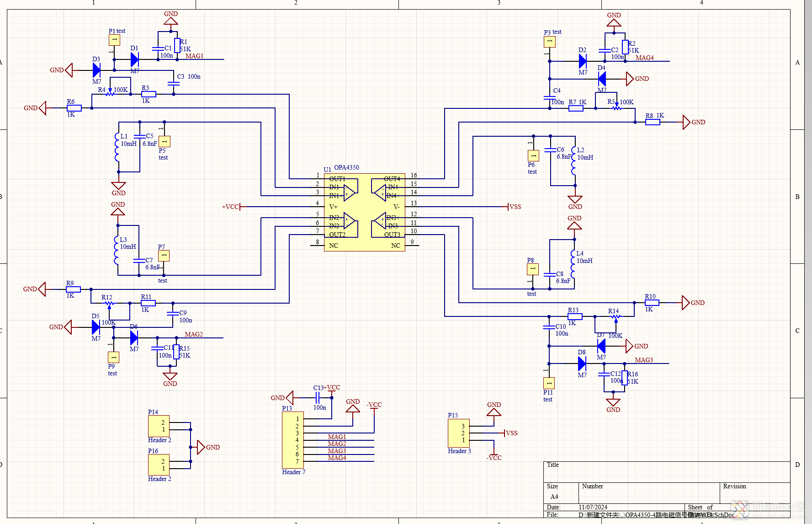Select the D6 diode symbol
The height and width of the screenshot is (524, 812).
[134, 338]
